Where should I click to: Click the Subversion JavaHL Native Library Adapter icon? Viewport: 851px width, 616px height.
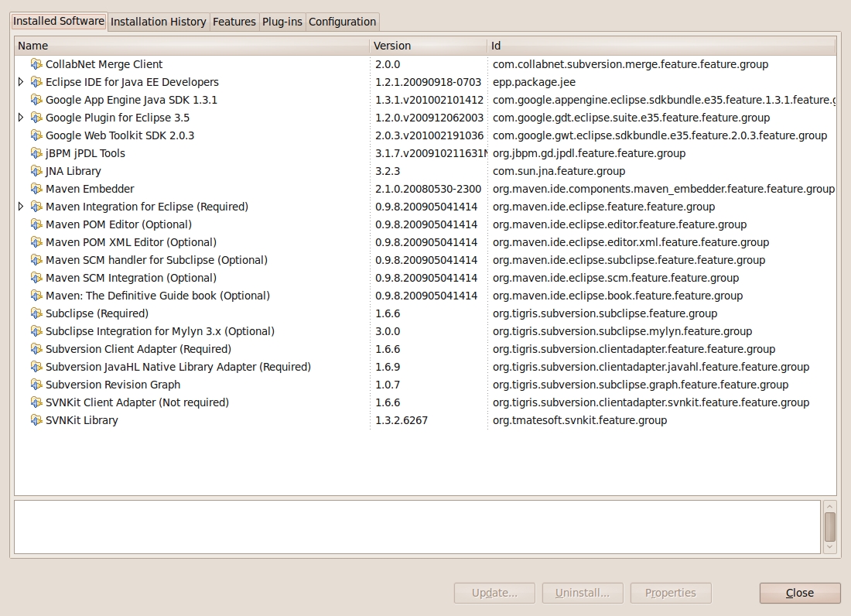click(36, 367)
